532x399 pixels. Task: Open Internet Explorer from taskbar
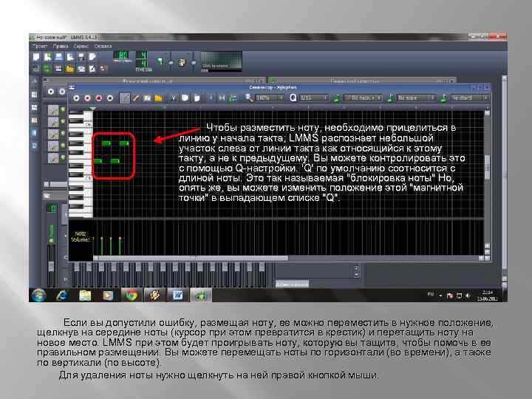coord(62,296)
